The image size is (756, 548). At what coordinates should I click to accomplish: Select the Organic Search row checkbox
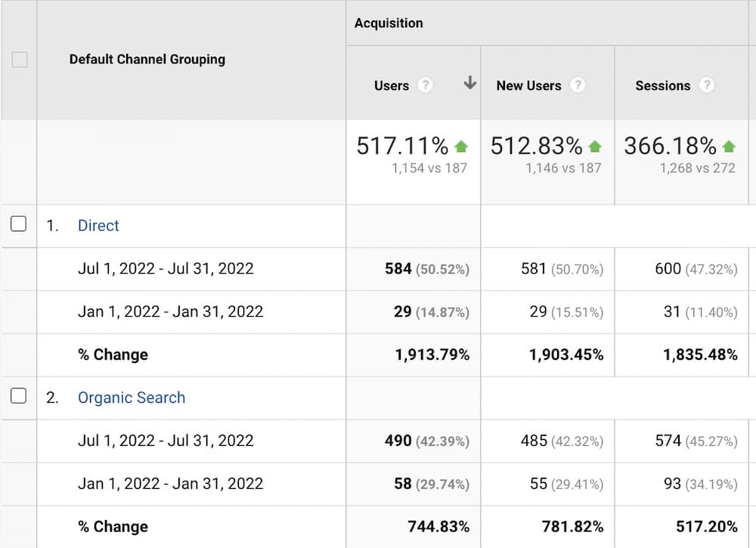pyautogui.click(x=19, y=396)
